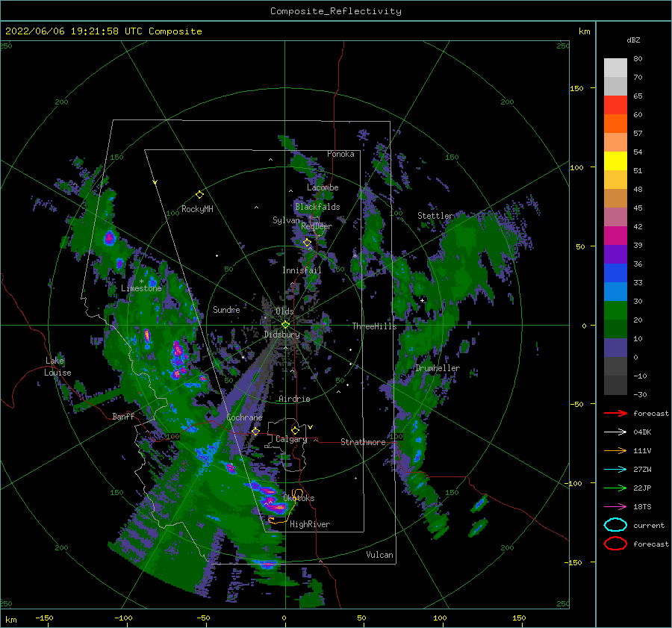Viewport: 672px width, 628px height.
Task: Click the Lake Louise label
Action: pyautogui.click(x=57, y=367)
